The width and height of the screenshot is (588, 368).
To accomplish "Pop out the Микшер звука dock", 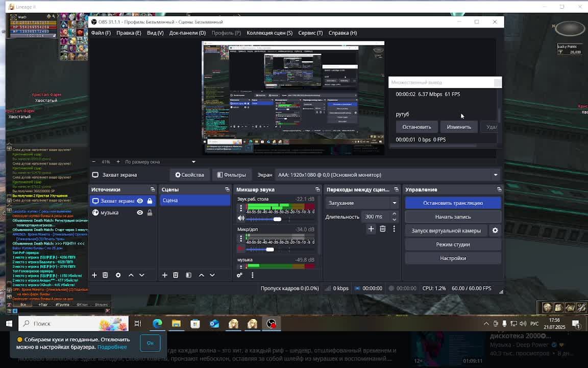I will (317, 190).
